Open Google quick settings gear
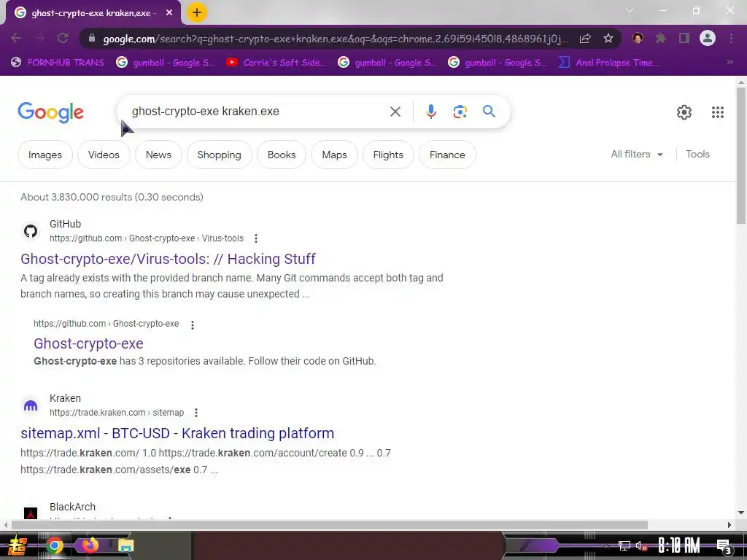Viewport: 747px width, 560px height. (684, 112)
